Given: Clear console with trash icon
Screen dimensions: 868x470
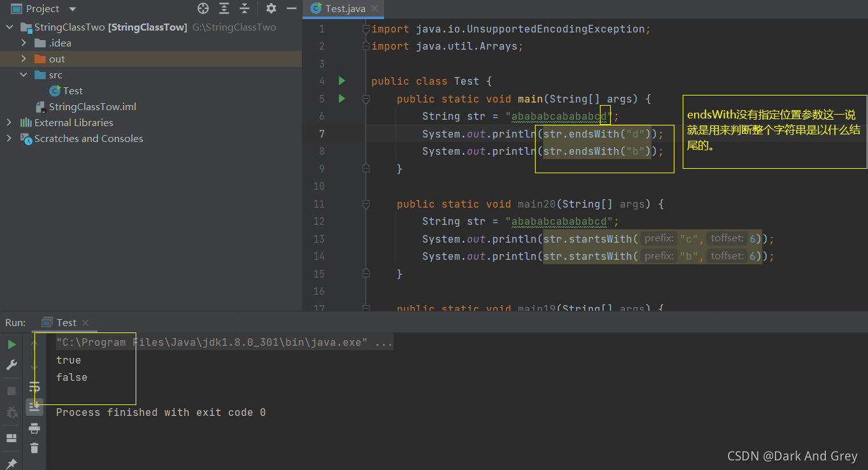Looking at the screenshot, I should click(x=34, y=448).
